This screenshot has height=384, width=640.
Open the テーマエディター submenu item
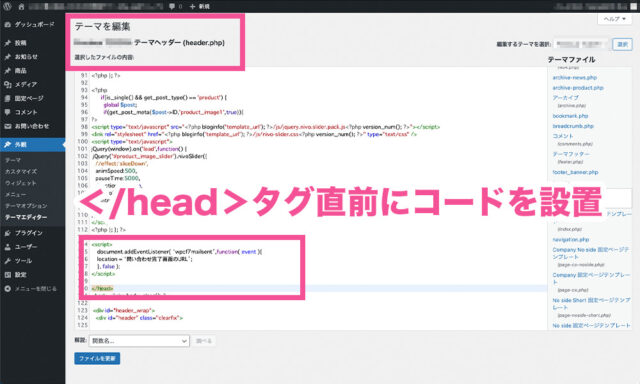click(x=26, y=218)
